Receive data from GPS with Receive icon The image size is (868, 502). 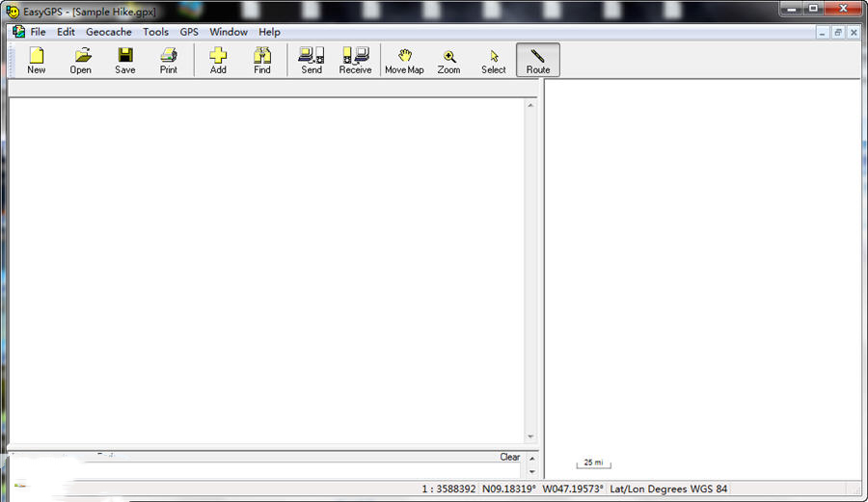355,61
